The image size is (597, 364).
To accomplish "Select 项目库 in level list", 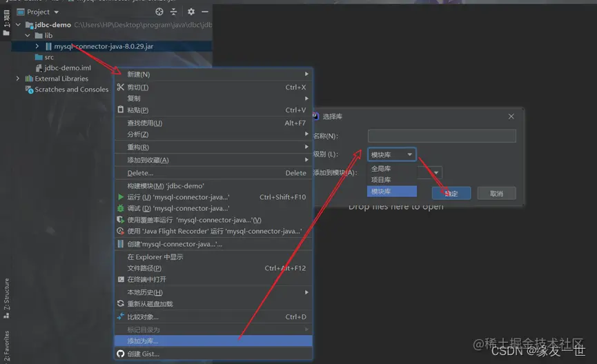I will 392,179.
